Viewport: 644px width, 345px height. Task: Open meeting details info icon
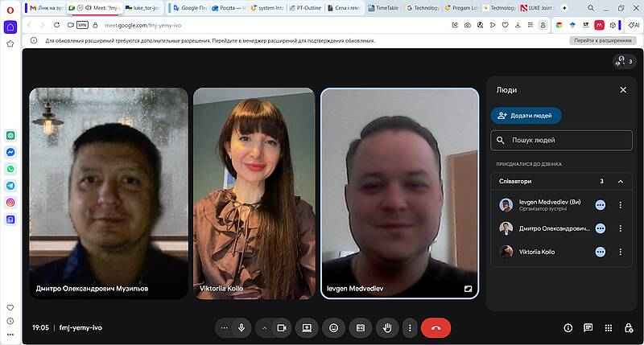(x=568, y=328)
